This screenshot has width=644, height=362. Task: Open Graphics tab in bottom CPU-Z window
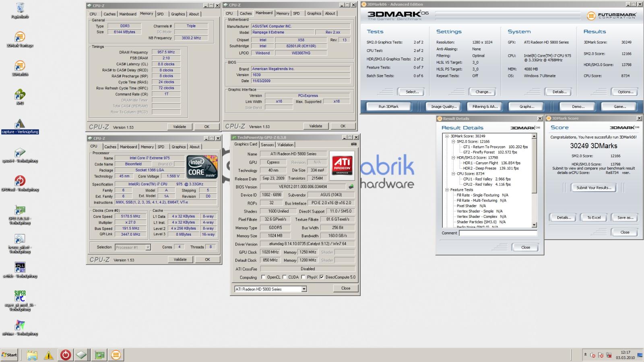click(179, 147)
